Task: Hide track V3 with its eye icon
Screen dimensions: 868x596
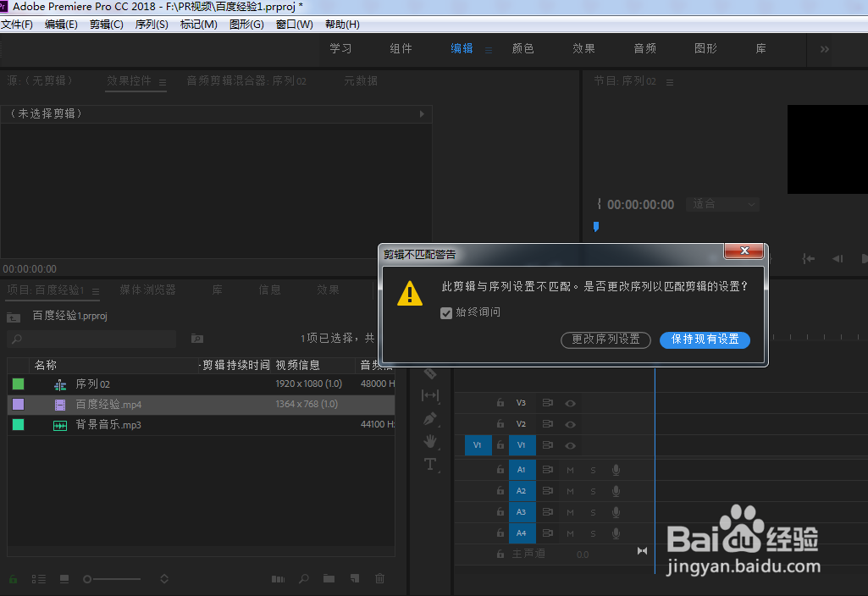Action: click(x=570, y=404)
